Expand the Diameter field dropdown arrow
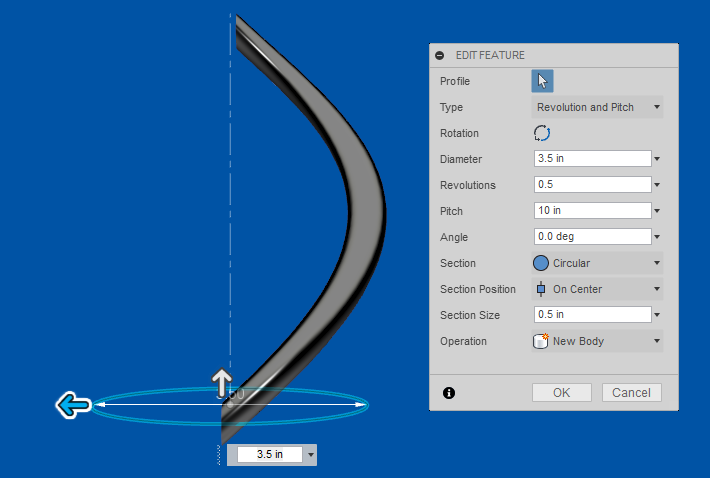The height and width of the screenshot is (478, 710). pos(657,159)
